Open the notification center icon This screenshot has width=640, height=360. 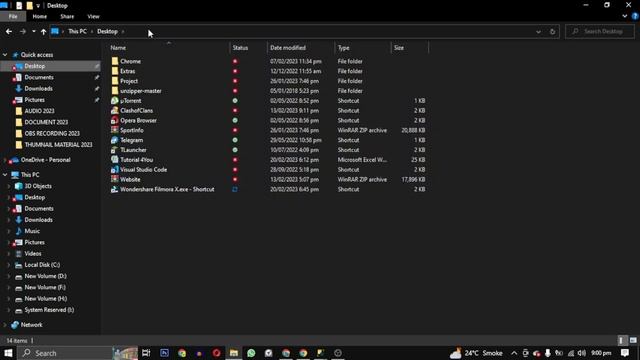click(x=625, y=353)
